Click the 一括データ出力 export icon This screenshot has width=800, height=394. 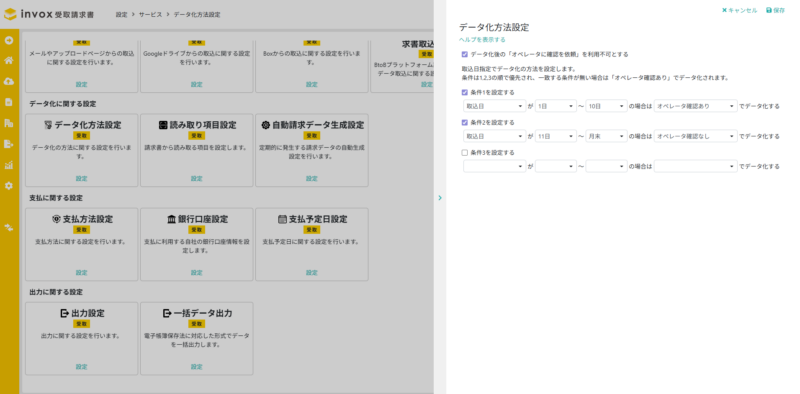pyautogui.click(x=167, y=313)
